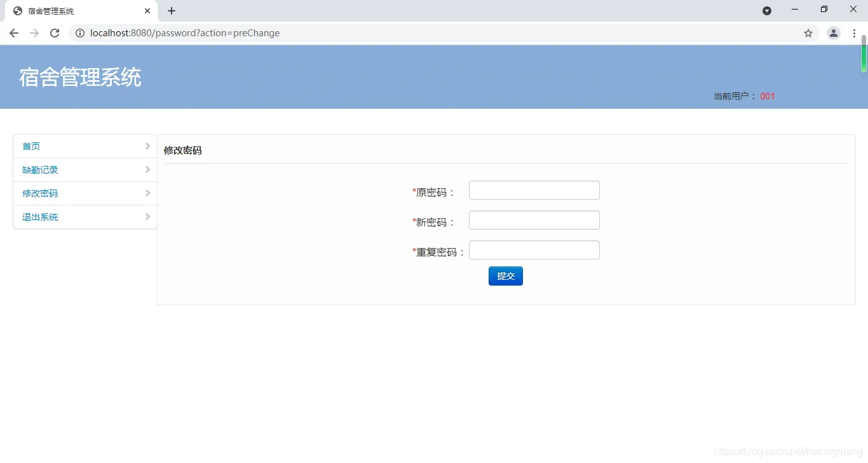Restore down the Chrome window

pos(824,10)
